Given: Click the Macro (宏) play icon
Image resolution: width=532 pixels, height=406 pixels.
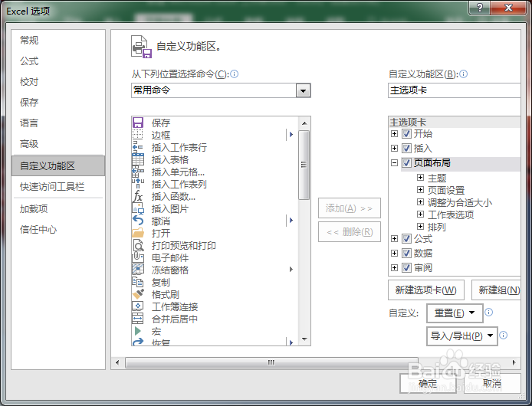Looking at the screenshot, I should coord(138,330).
